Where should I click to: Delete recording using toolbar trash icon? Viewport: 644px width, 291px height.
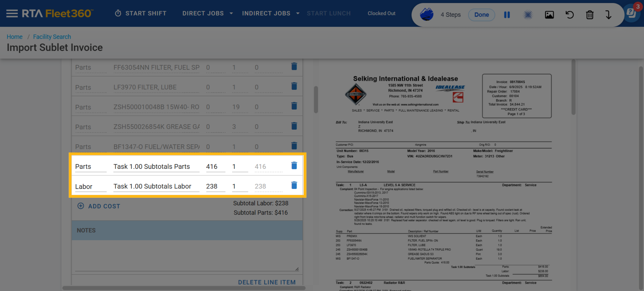coord(590,15)
